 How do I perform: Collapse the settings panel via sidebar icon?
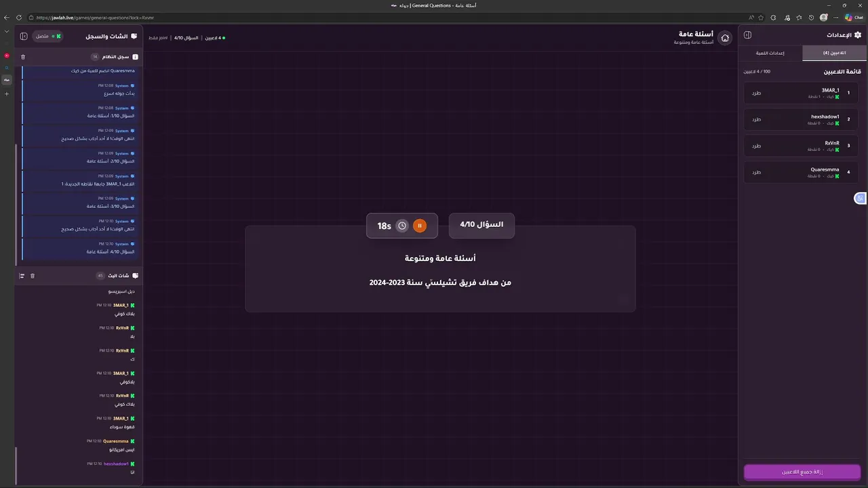(x=747, y=35)
